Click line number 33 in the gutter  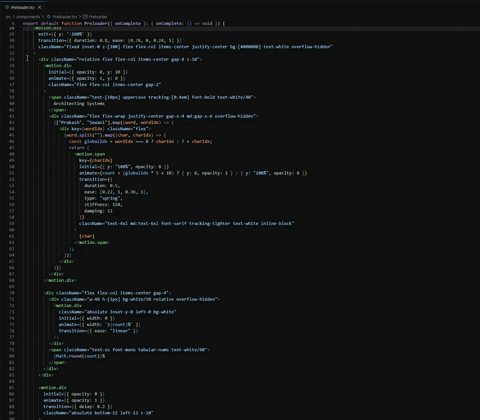[12, 59]
